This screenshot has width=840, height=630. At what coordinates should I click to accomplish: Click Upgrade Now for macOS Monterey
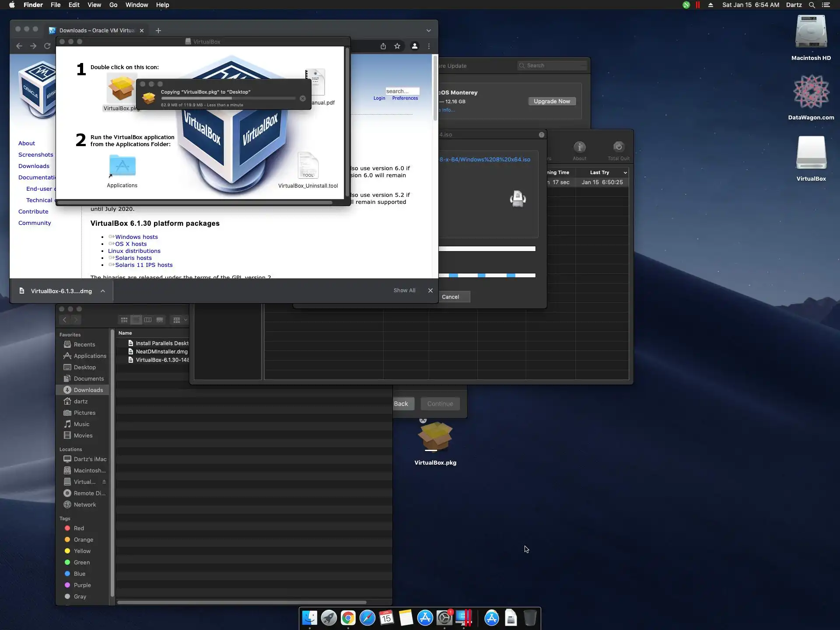[552, 101]
